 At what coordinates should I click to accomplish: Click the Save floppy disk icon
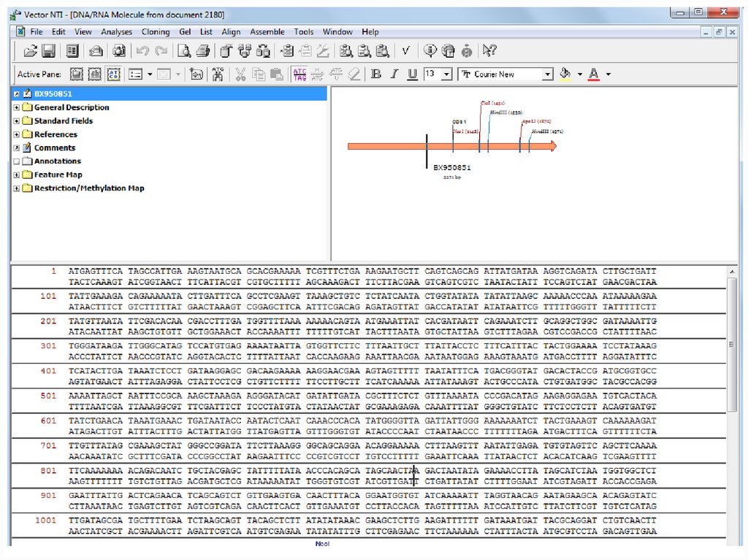[48, 51]
